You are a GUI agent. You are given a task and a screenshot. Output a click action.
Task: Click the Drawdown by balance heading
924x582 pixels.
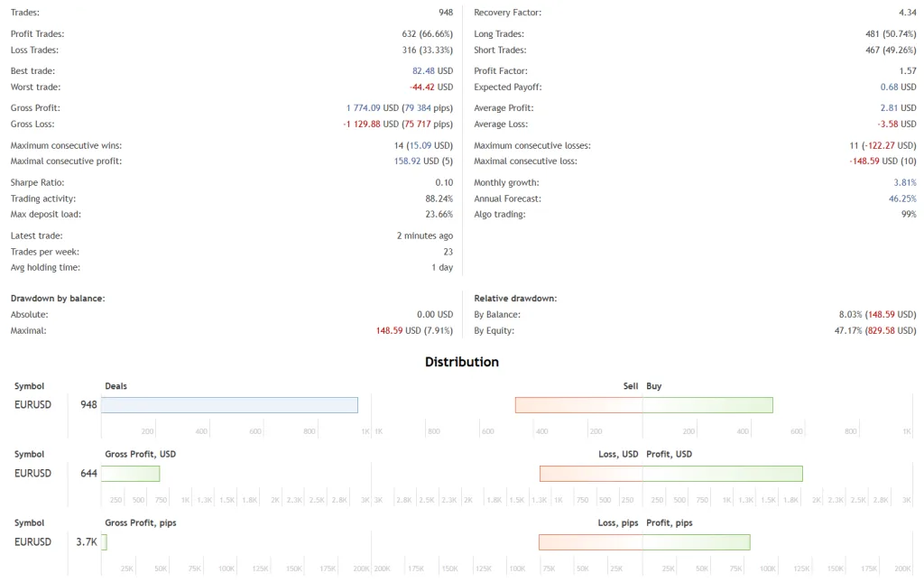pyautogui.click(x=58, y=298)
